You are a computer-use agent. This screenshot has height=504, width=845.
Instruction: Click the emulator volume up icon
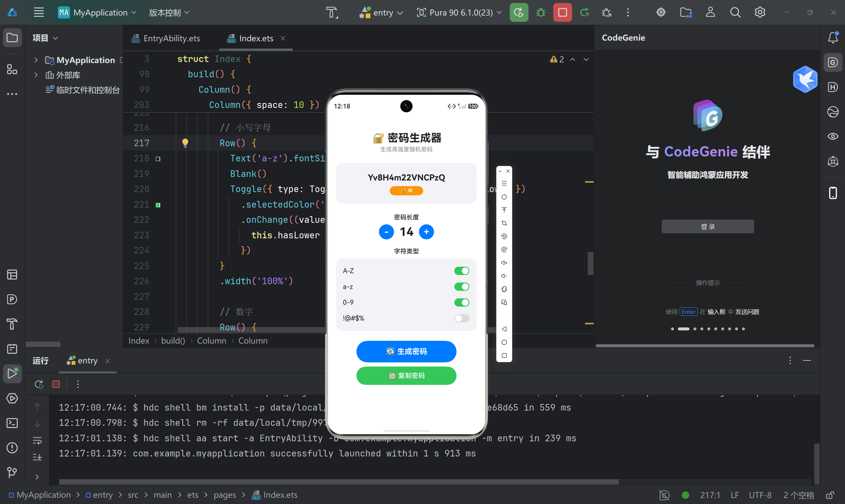504,262
